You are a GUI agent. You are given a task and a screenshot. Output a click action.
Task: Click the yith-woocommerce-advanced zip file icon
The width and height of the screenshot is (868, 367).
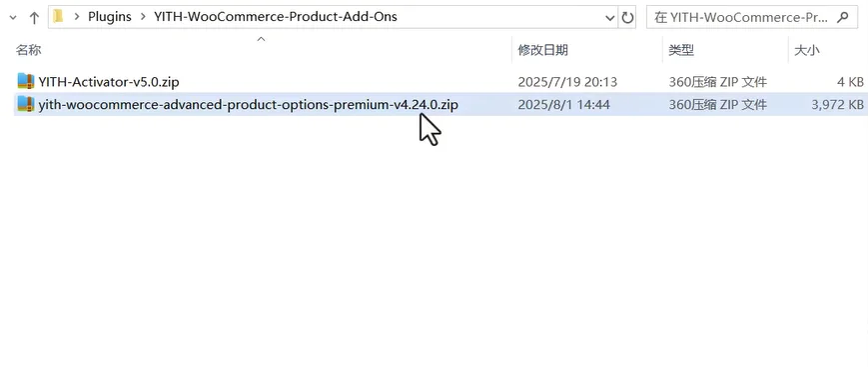[x=26, y=104]
